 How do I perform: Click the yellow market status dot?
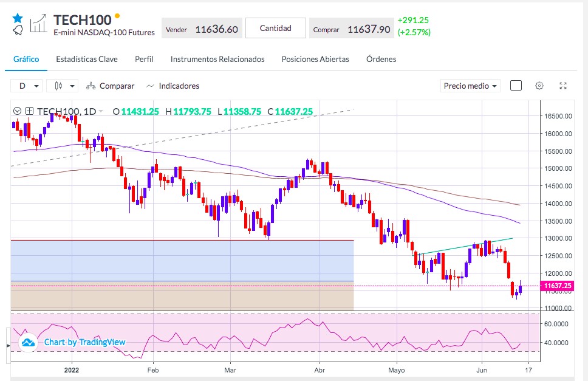click(117, 16)
